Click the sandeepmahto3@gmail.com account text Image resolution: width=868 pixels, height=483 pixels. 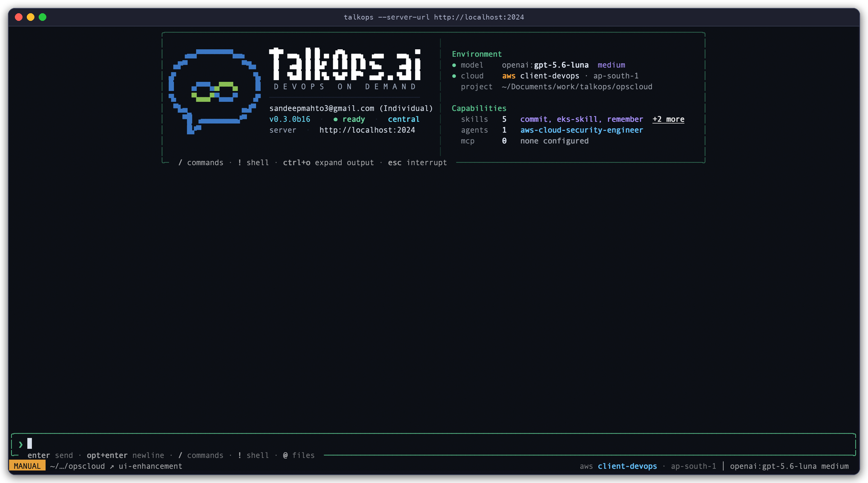tap(322, 108)
